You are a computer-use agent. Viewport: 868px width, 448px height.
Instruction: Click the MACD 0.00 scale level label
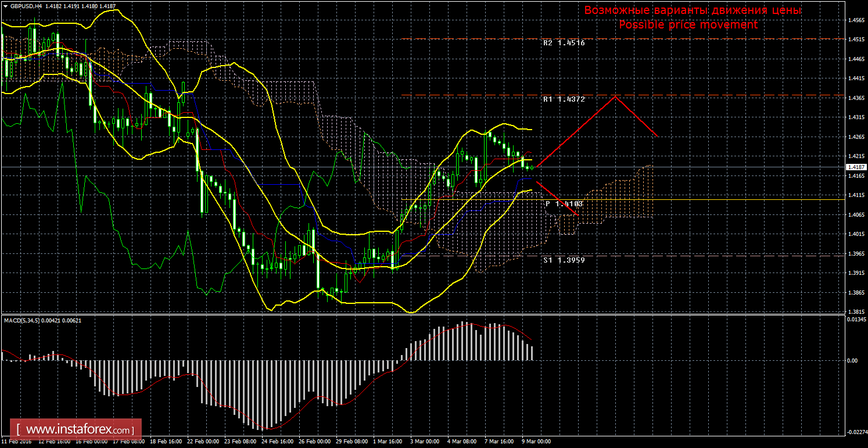pos(851,361)
